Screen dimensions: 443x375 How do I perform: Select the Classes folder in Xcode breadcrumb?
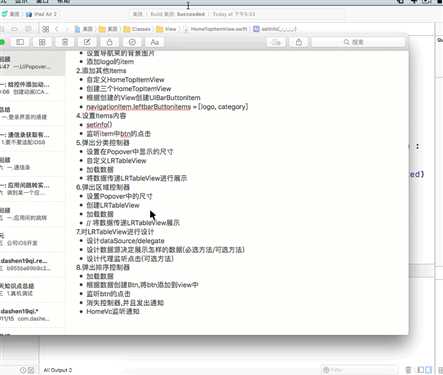137,29
